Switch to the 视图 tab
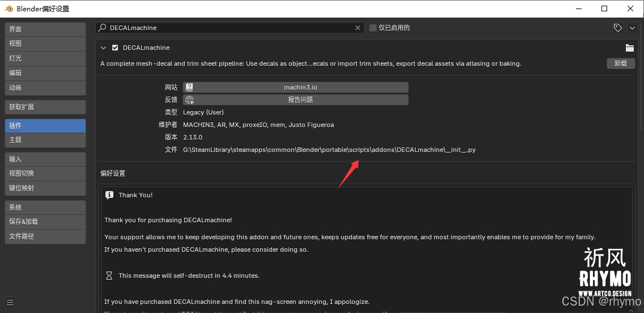 coord(45,44)
